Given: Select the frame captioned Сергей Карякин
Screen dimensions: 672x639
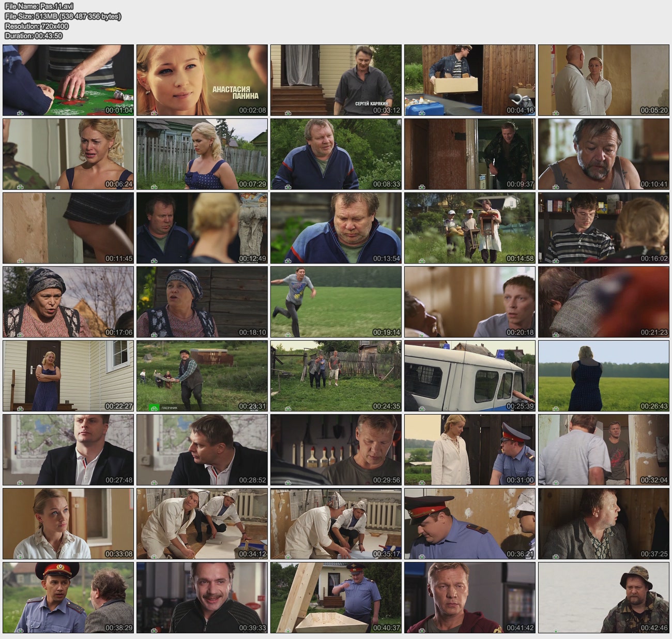Looking at the screenshot, I should [x=336, y=80].
